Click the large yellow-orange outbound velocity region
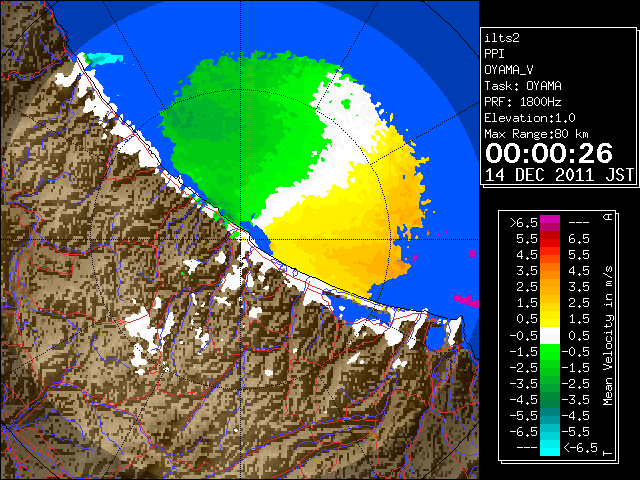Image resolution: width=640 pixels, height=480 pixels. [343, 229]
